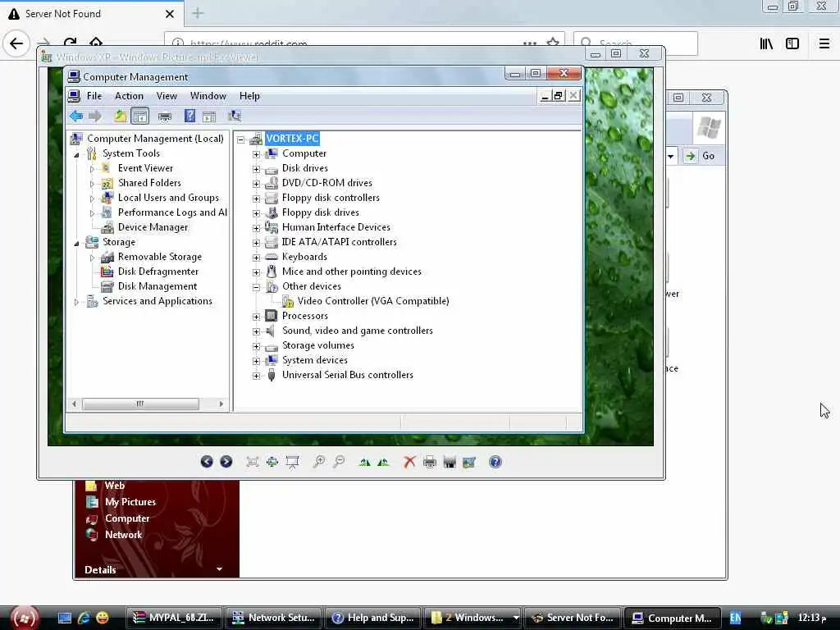
Task: Click the Actual Size icon in Picture Viewer
Action: [272, 462]
